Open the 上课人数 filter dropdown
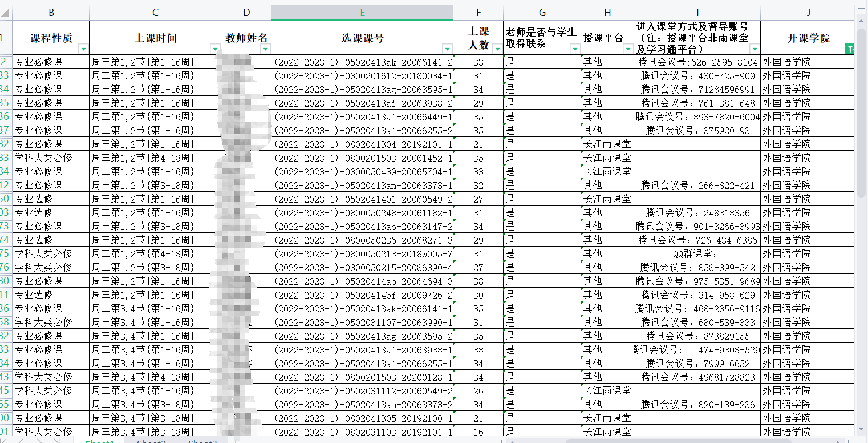This screenshot has height=443, width=868. pyautogui.click(x=498, y=50)
